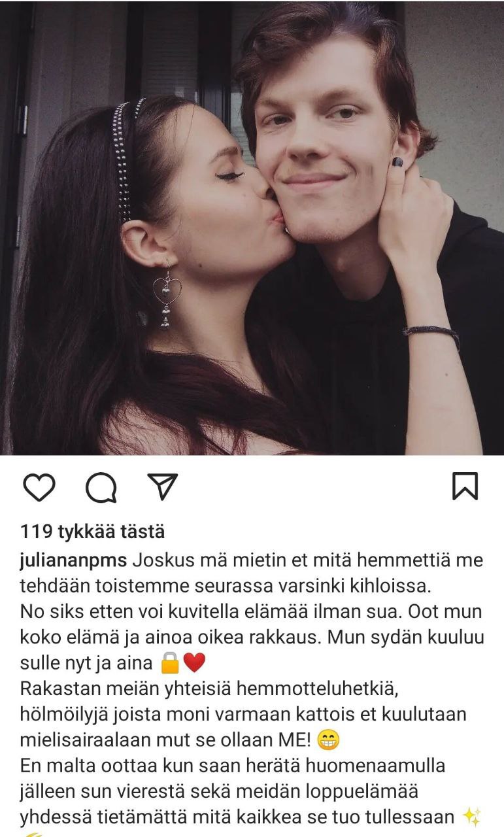Open the julianapms profile from caption
This screenshot has width=504, height=837.
(x=75, y=561)
